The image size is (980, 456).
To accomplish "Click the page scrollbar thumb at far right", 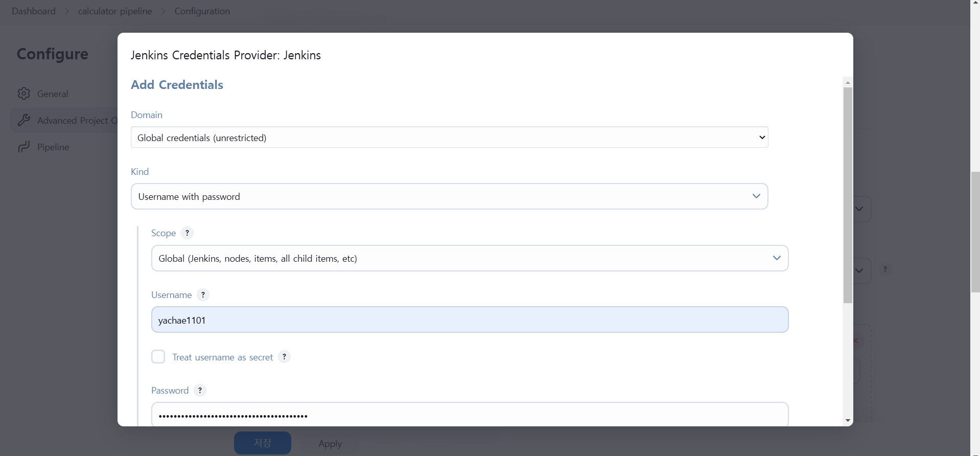I will (x=975, y=232).
